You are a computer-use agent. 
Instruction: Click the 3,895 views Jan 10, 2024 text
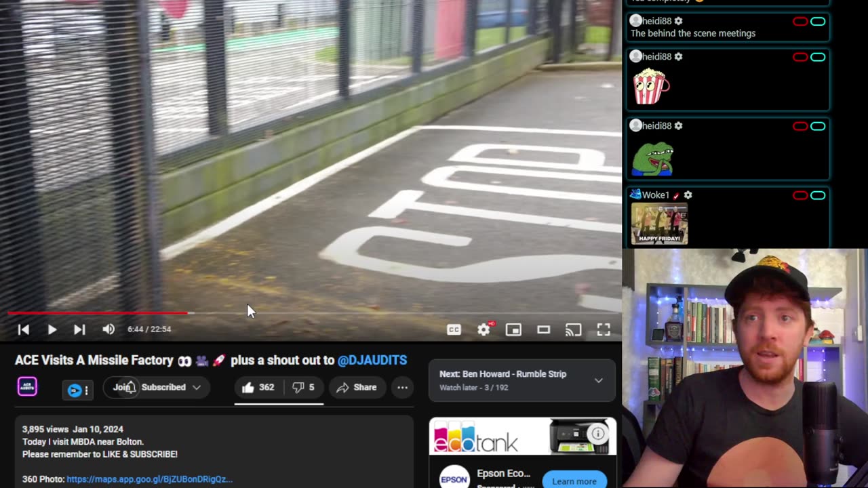[73, 430]
